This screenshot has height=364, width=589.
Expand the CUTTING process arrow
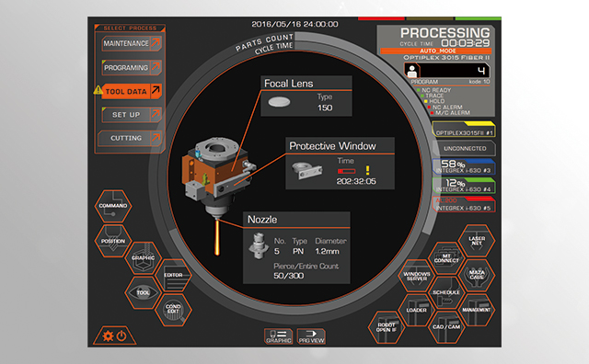point(156,138)
